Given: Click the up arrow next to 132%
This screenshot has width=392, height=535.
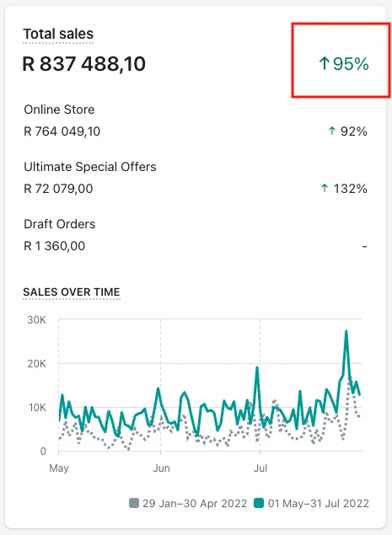Looking at the screenshot, I should point(325,188).
